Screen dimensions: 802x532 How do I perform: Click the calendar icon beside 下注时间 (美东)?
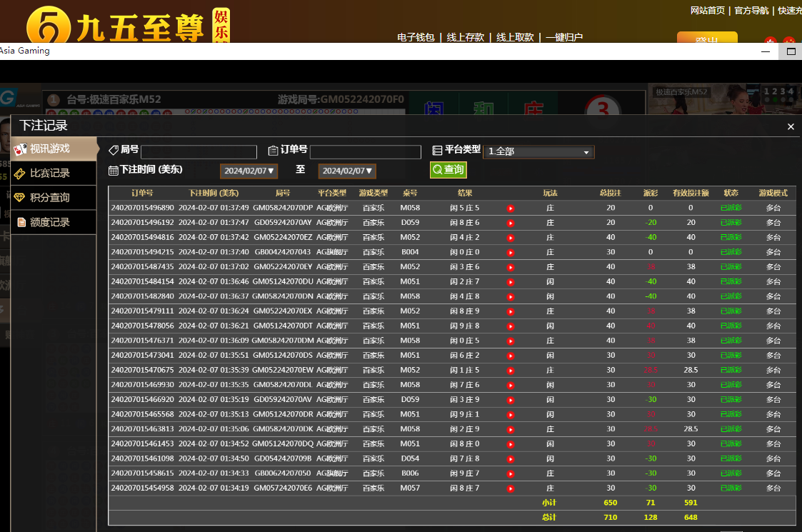coord(113,170)
